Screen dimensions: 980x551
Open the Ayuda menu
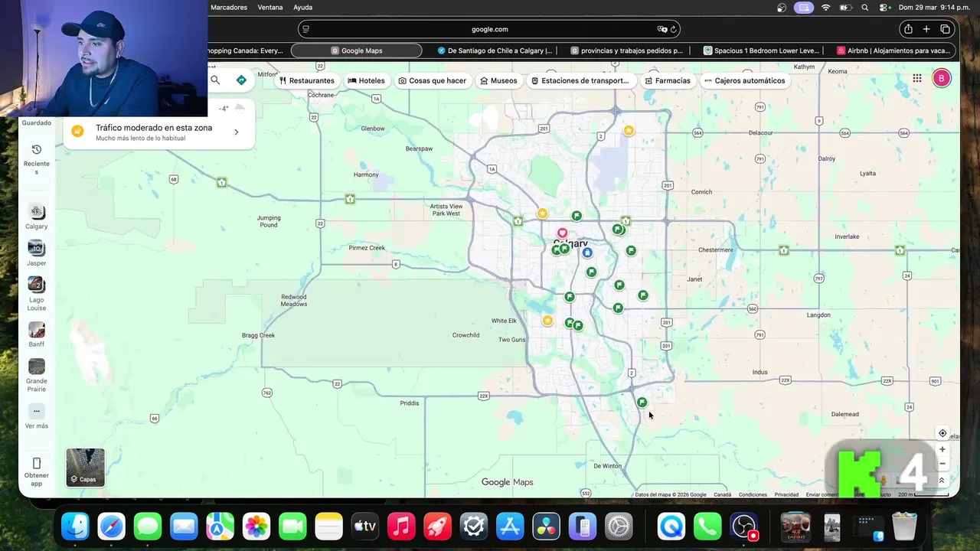click(302, 7)
